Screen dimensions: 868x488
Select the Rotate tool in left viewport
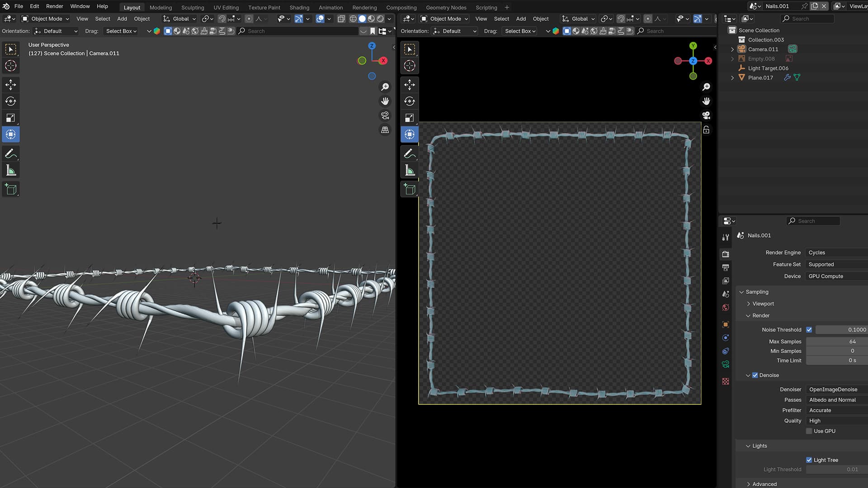[x=11, y=101]
